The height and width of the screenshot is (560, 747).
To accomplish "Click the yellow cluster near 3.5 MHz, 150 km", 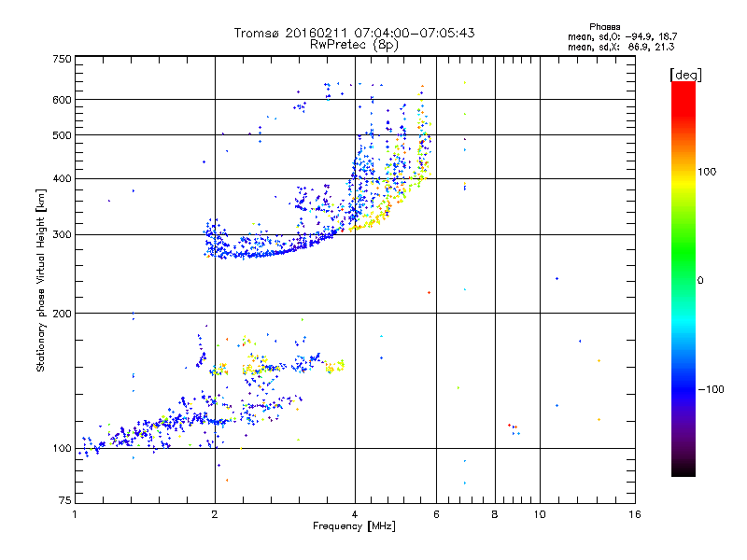I will 335,366.
